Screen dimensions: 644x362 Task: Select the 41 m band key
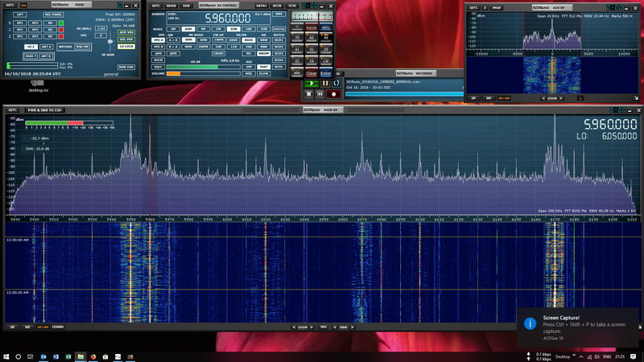pos(297,49)
